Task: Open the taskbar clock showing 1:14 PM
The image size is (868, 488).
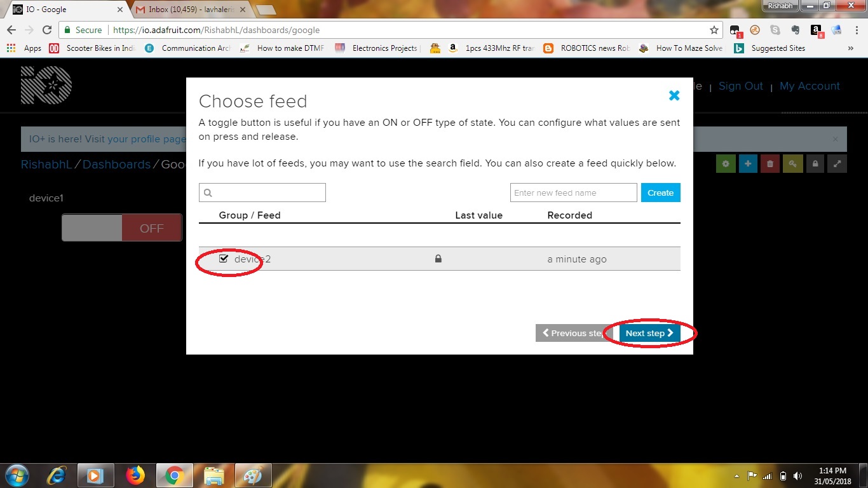Action: coord(832,476)
